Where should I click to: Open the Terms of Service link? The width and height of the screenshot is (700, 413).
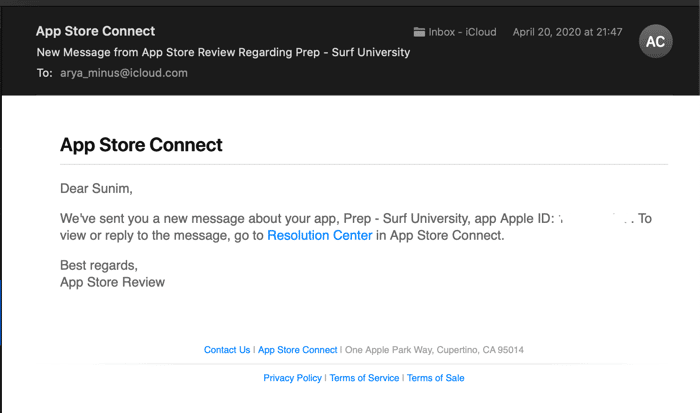[x=364, y=378]
